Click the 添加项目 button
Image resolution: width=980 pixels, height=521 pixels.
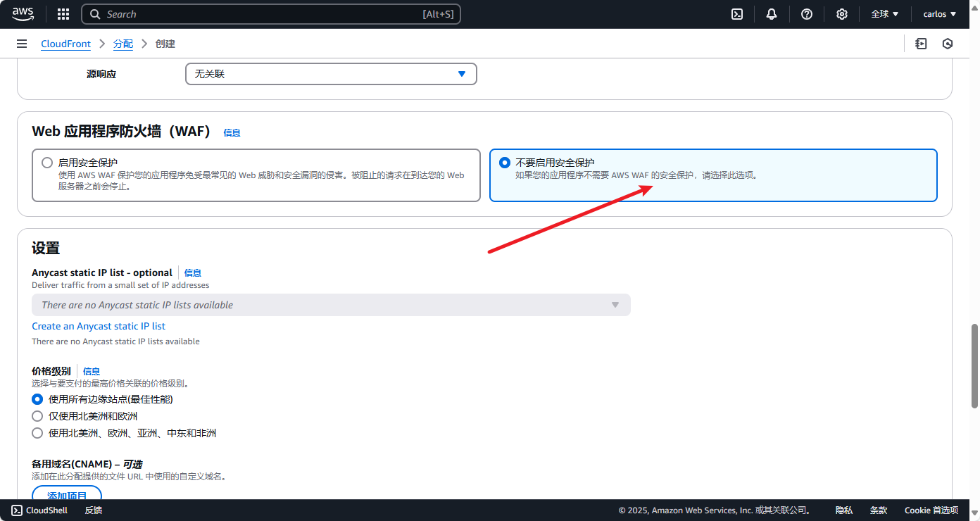[x=67, y=493]
